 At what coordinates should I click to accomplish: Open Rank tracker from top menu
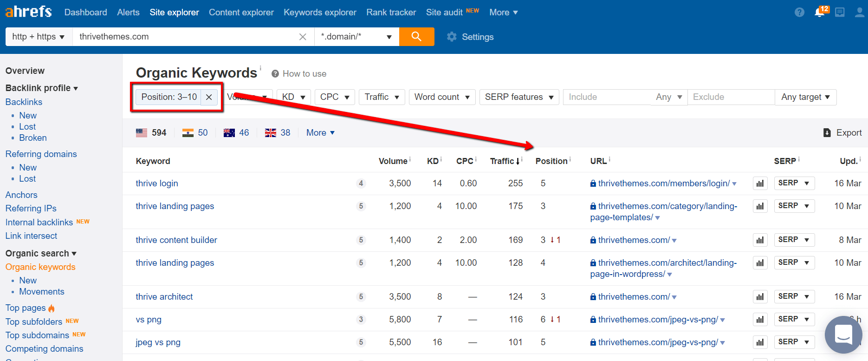(x=391, y=12)
